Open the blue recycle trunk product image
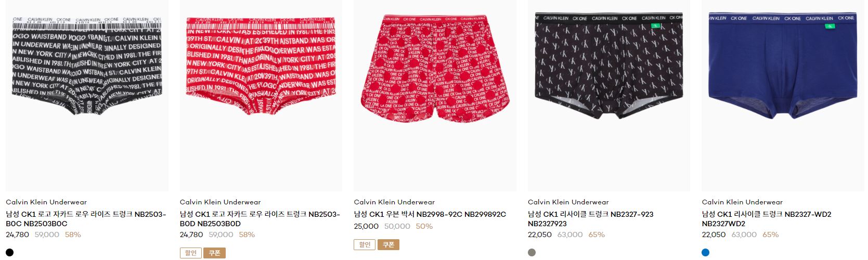Viewport: 868px width, 260px height. [783, 96]
